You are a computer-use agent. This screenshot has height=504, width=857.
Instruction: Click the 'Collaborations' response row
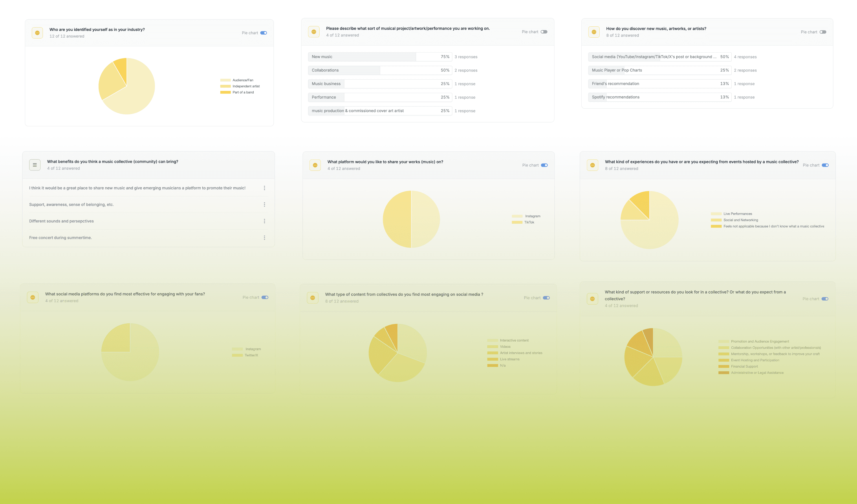pos(380,70)
